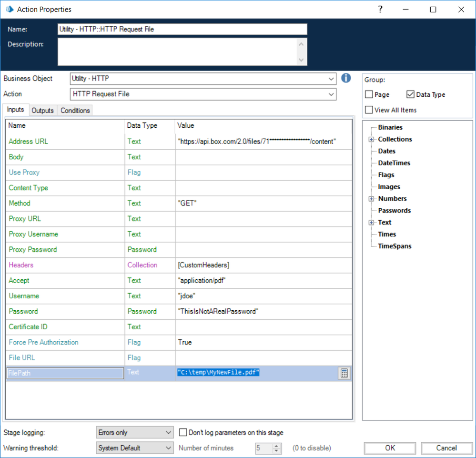The image size is (476, 458).
Task: Click the help question mark button
Action: click(x=380, y=10)
